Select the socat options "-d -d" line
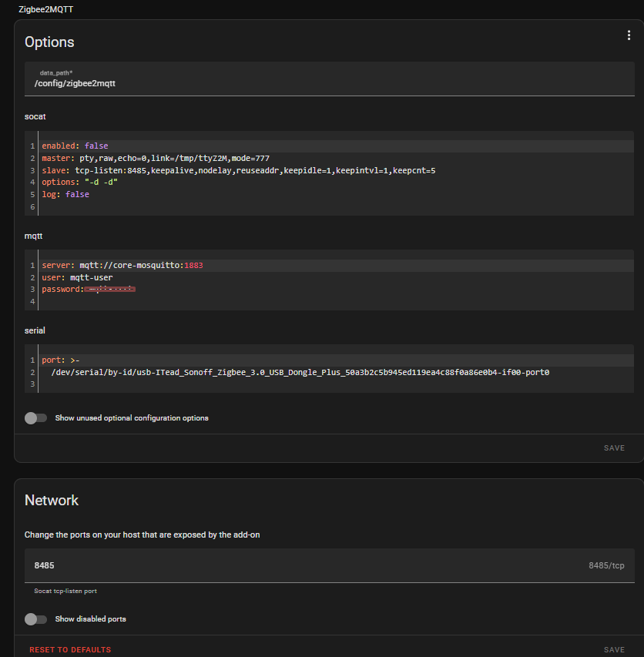Image resolution: width=644 pixels, height=657 pixels. [79, 183]
